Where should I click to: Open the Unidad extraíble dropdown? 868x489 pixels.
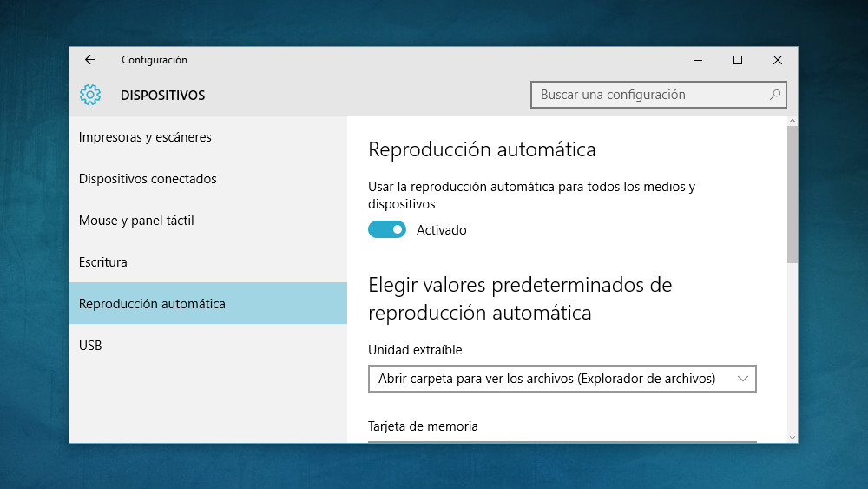[562, 379]
